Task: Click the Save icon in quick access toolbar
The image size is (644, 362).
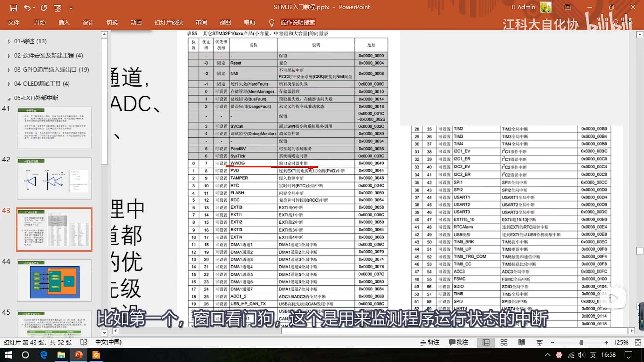Action: [13, 8]
